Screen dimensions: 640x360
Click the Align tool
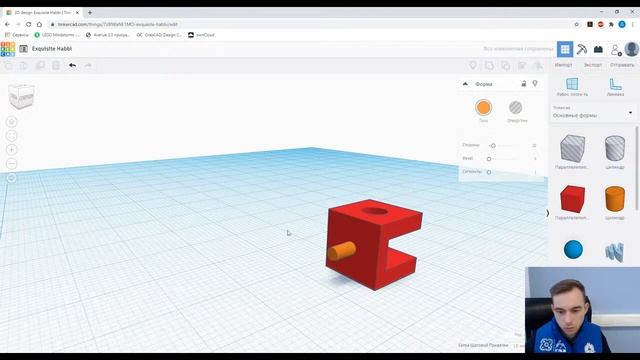point(522,65)
